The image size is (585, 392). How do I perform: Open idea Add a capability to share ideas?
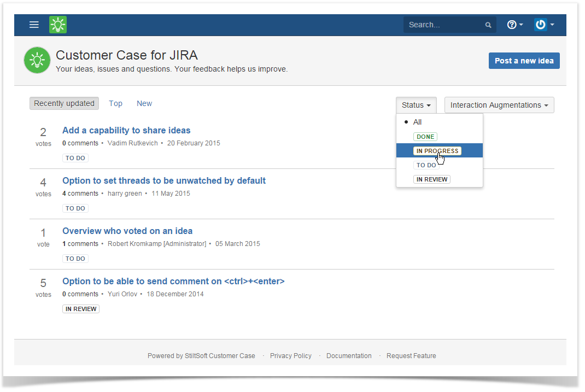pyautogui.click(x=126, y=130)
